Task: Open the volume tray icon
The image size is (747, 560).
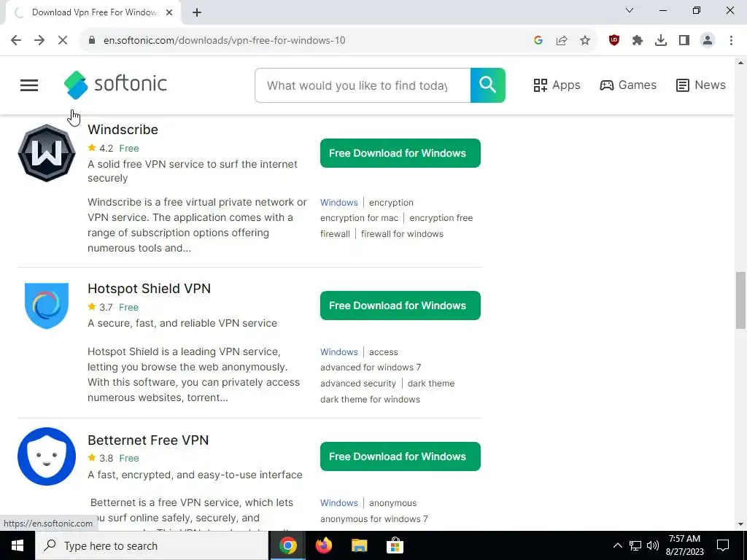Action: tap(653, 545)
